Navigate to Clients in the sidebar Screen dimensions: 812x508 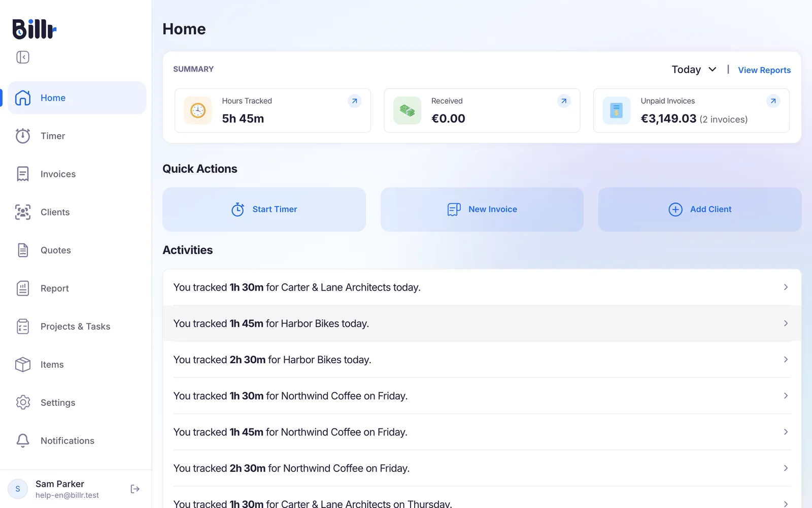[x=77, y=212]
